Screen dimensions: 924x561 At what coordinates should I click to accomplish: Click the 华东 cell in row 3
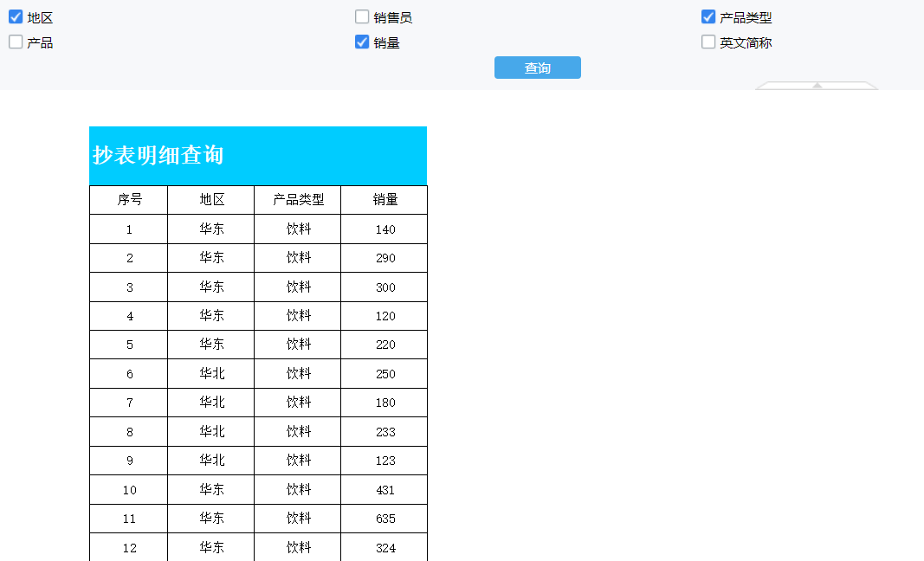pos(211,287)
